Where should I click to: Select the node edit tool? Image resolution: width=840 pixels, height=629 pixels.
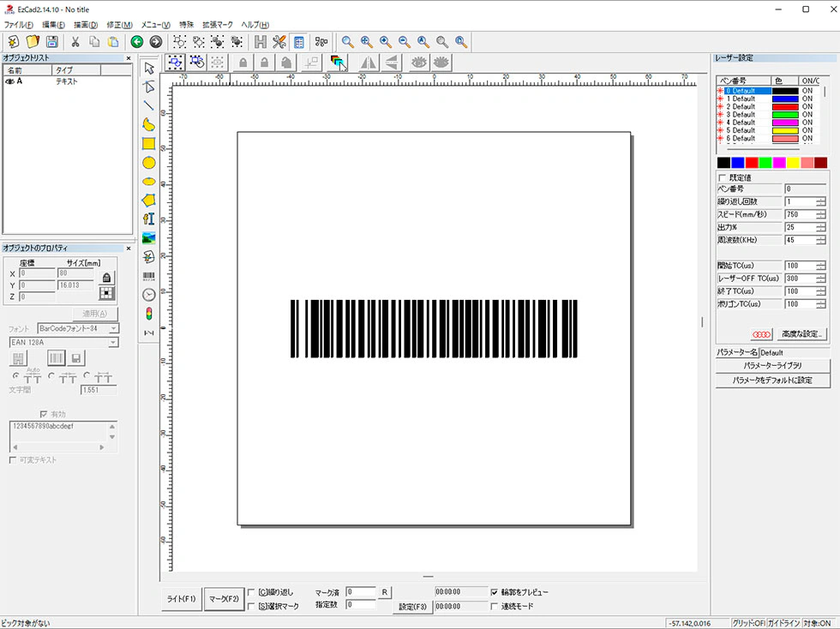(x=149, y=87)
